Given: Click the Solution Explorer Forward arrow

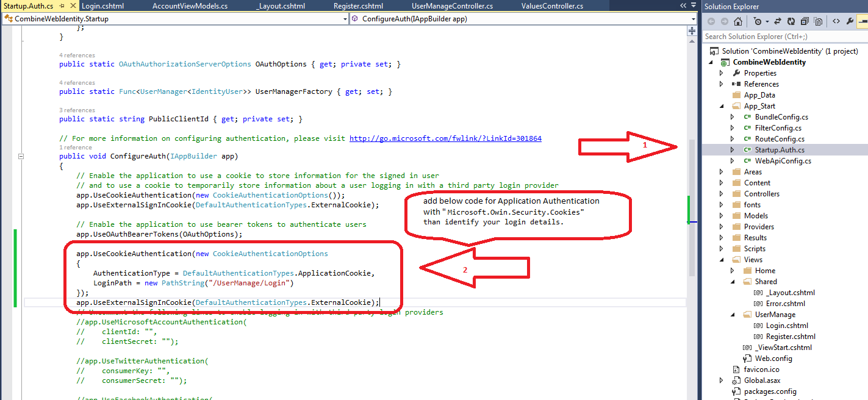Looking at the screenshot, I should tap(725, 21).
